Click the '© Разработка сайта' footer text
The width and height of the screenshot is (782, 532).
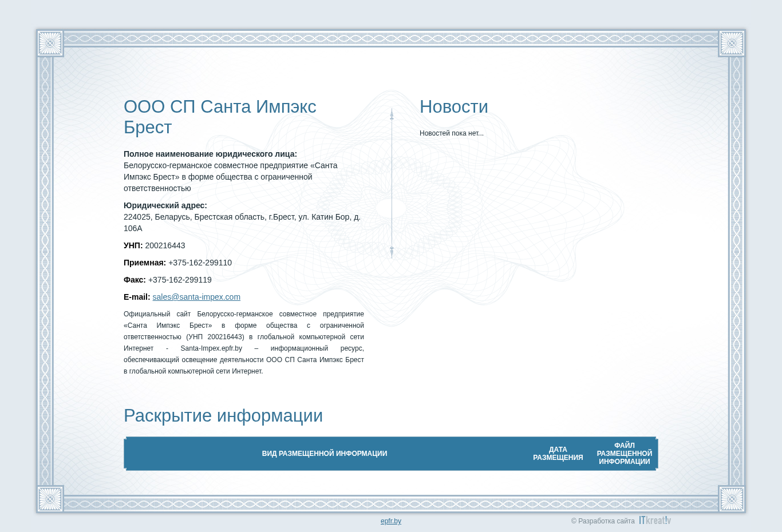603,521
